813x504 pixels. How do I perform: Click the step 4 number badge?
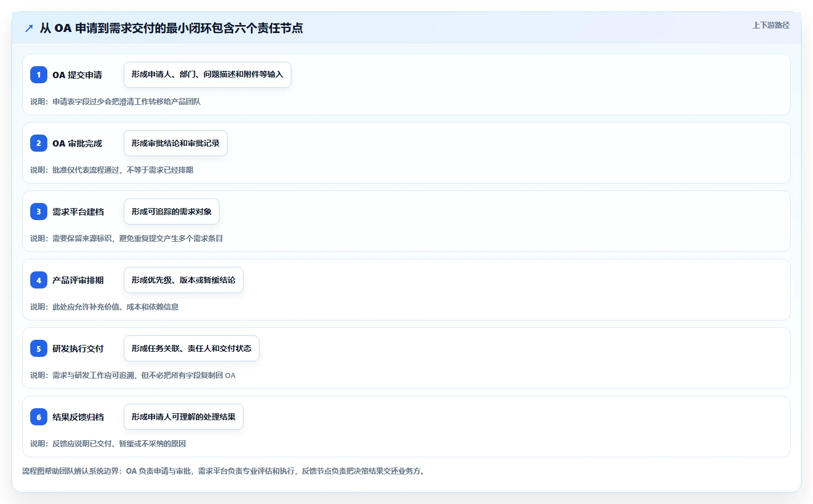(x=39, y=280)
